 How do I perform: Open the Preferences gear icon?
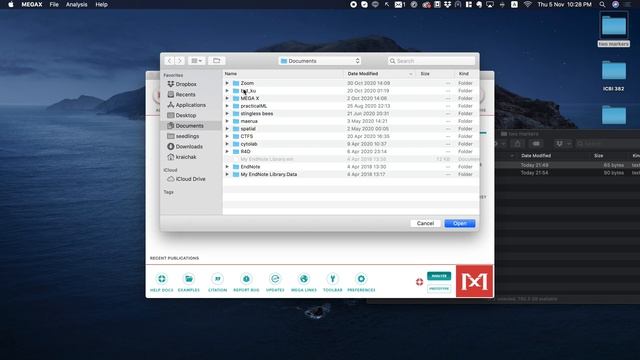[361, 279]
